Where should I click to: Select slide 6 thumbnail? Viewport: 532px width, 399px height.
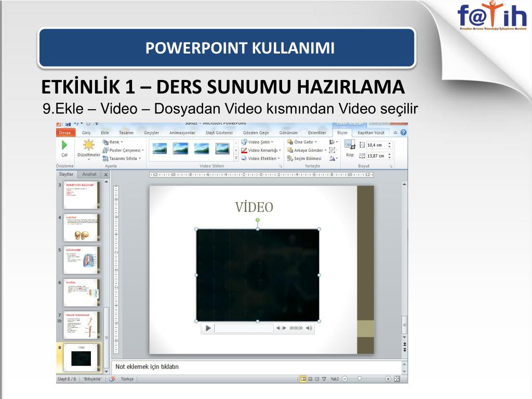(x=82, y=293)
